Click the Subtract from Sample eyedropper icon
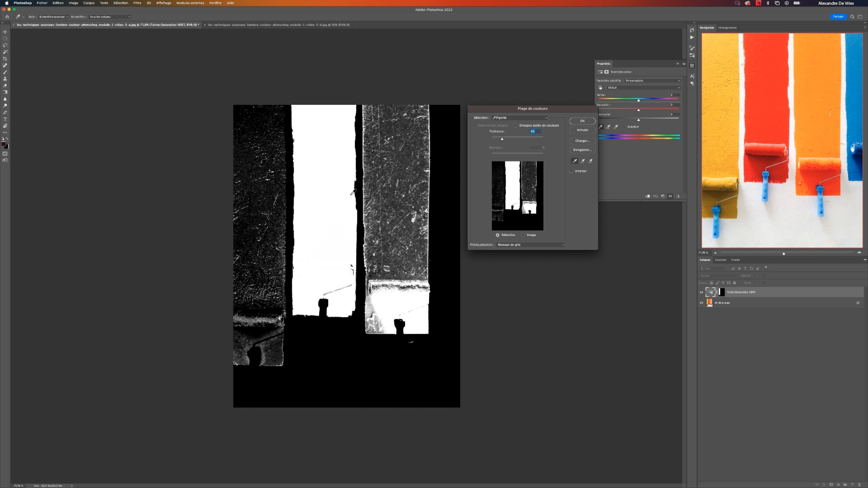The height and width of the screenshot is (488, 868). (590, 161)
